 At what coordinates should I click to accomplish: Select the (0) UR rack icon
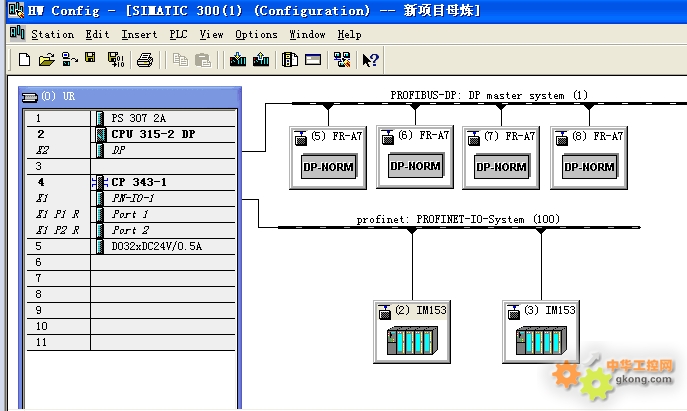pyautogui.click(x=30, y=97)
